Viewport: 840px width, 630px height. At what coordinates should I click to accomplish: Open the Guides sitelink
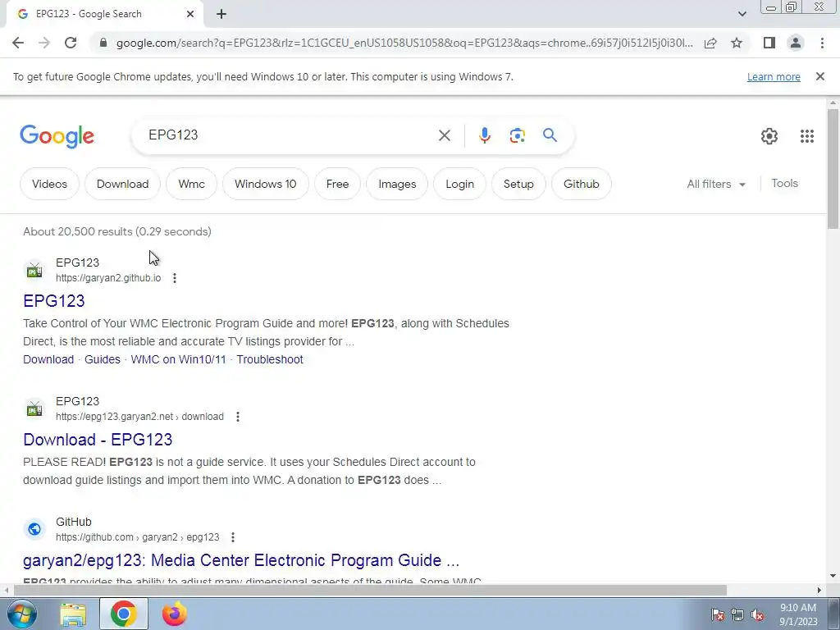click(x=103, y=359)
